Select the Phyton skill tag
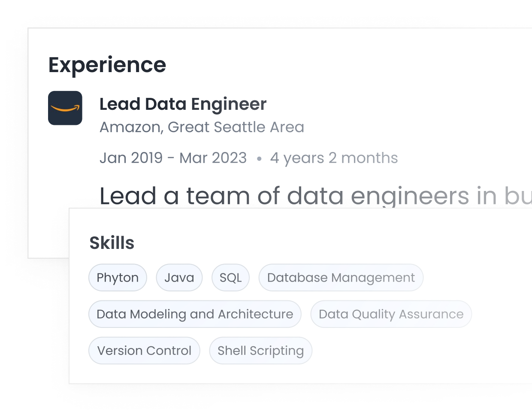532x412 pixels. (118, 278)
